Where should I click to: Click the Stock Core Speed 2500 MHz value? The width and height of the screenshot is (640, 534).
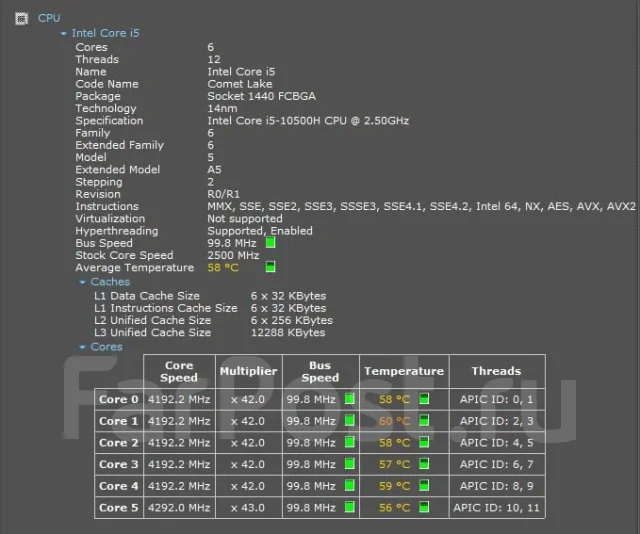(x=233, y=256)
